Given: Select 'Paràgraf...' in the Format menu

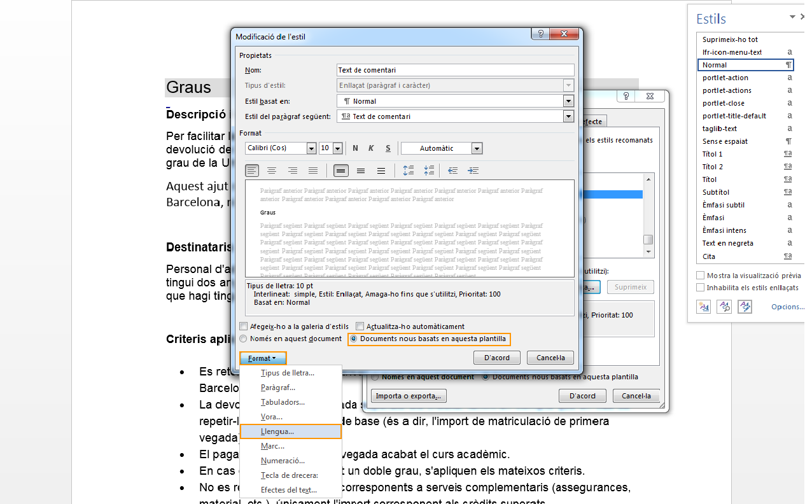Looking at the screenshot, I should [278, 388].
